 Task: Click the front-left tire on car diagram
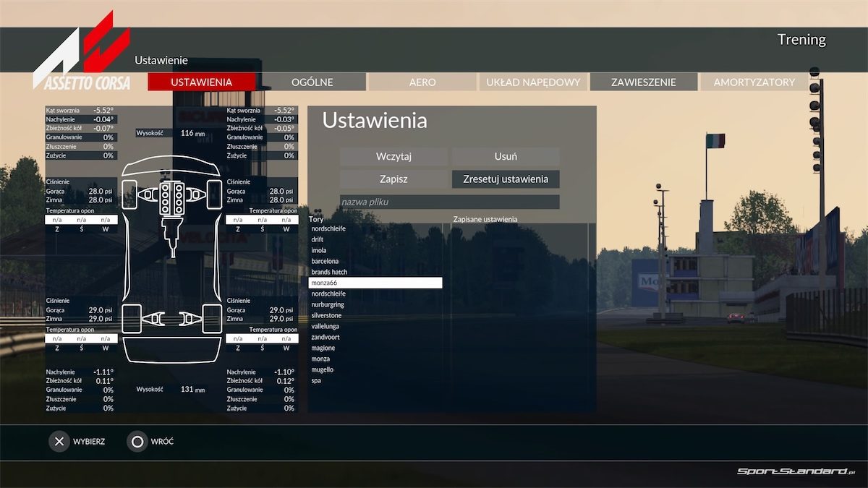point(130,194)
